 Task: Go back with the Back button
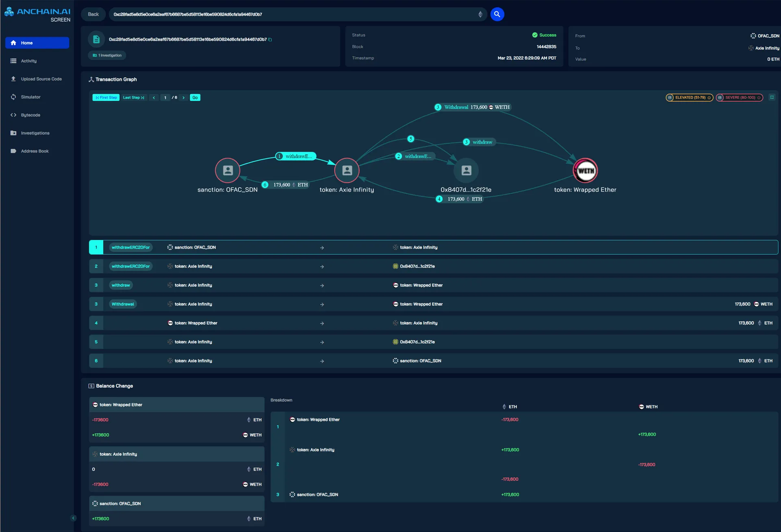[x=93, y=14]
